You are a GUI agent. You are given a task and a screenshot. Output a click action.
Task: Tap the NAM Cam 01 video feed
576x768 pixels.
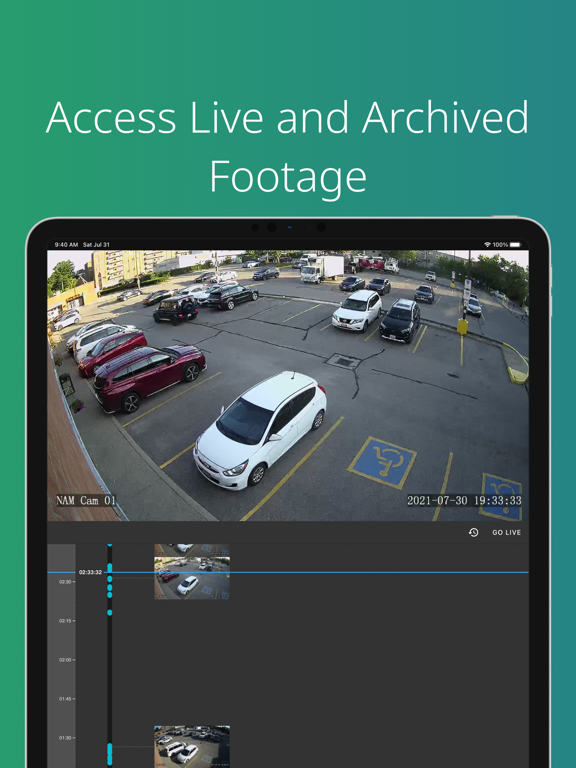click(x=288, y=385)
